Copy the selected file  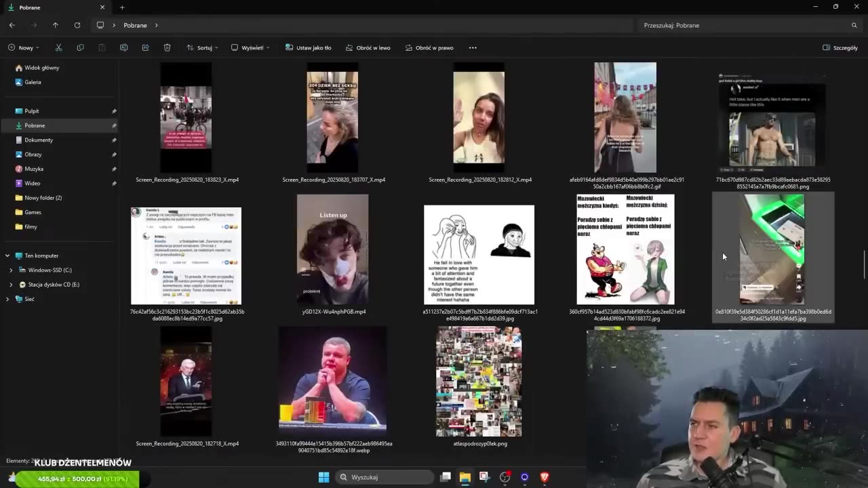click(x=80, y=47)
